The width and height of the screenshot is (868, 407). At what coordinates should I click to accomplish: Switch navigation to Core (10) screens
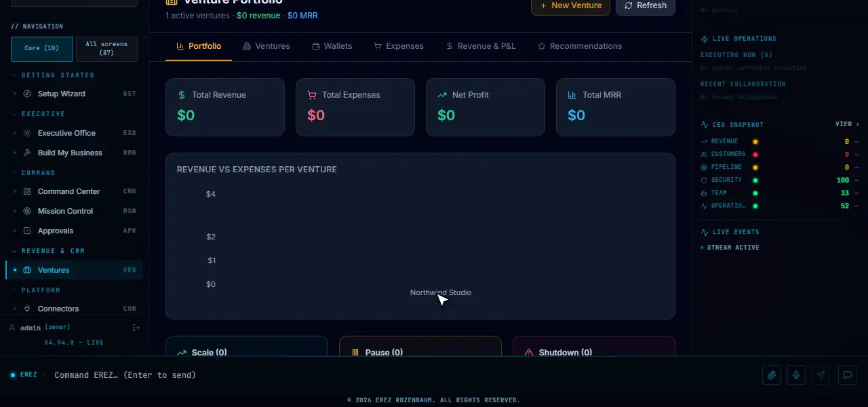(x=42, y=49)
